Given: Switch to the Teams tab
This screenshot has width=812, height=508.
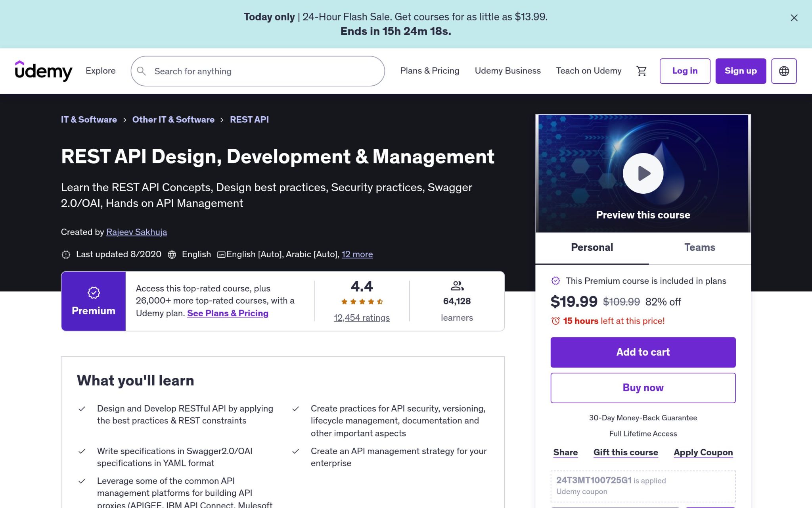Looking at the screenshot, I should (x=700, y=248).
